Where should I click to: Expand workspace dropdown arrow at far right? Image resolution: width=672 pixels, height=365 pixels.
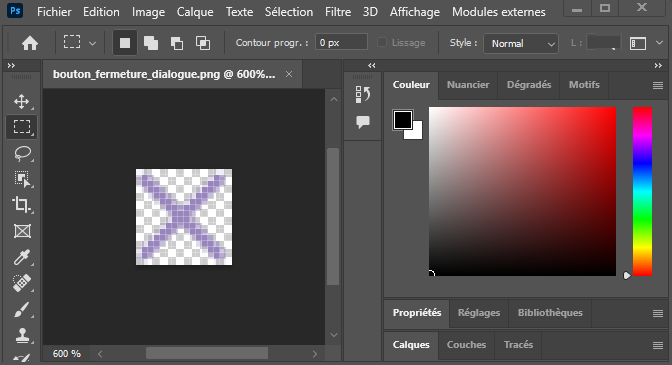coord(659,43)
